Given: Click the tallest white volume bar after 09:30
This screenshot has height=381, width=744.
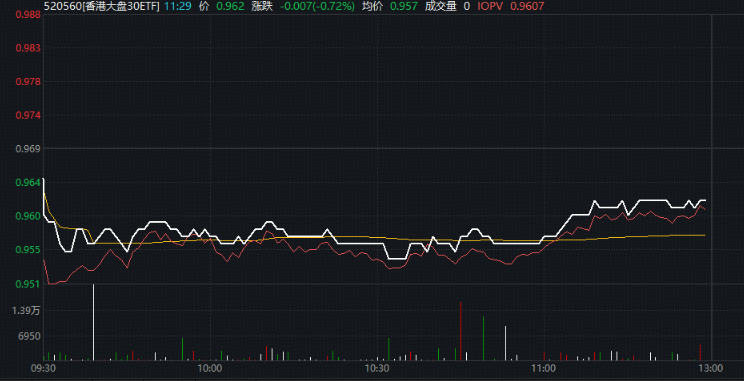Looking at the screenshot, I should (x=93, y=323).
